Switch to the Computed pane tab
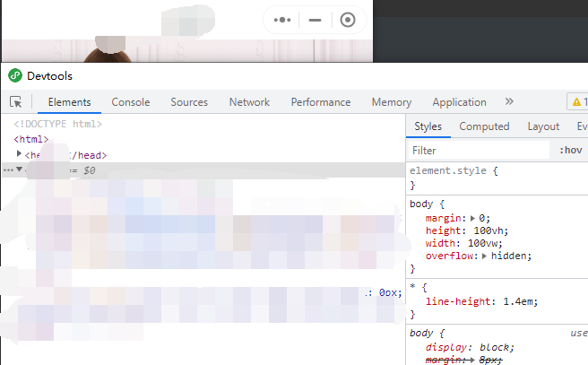The height and width of the screenshot is (365, 588). tap(484, 126)
